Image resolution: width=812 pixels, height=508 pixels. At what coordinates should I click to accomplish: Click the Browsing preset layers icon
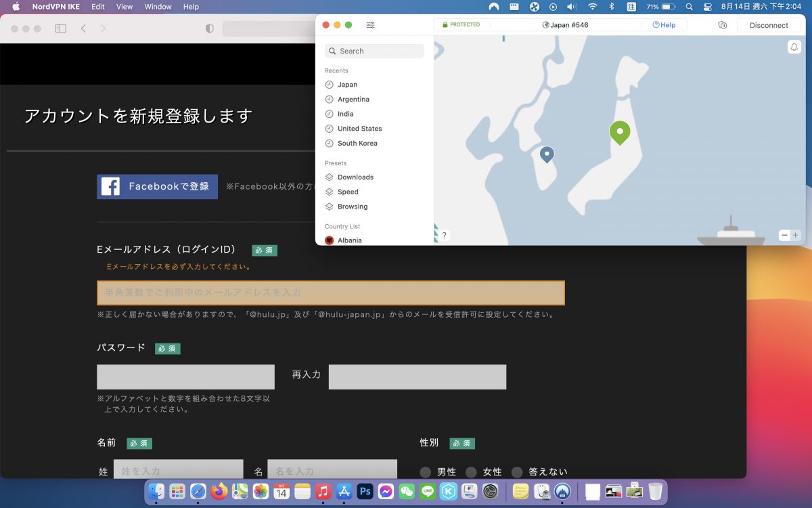[x=330, y=207]
